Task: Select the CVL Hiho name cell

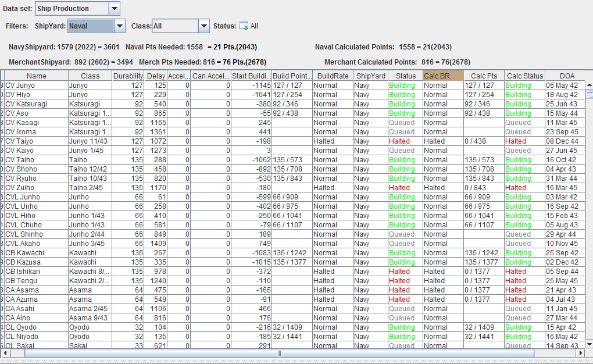Action: tap(36, 216)
